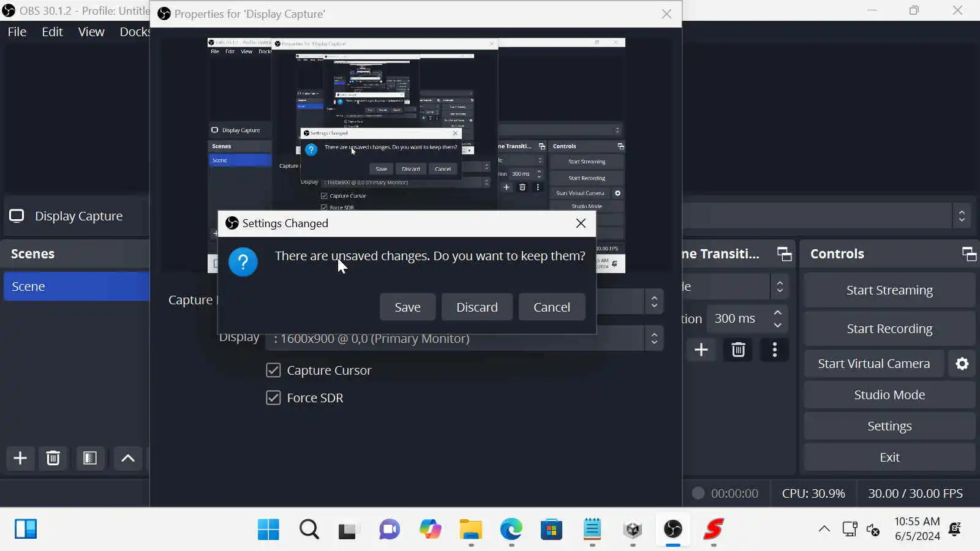
Task: Open OBS Settings from Controls
Action: (889, 426)
